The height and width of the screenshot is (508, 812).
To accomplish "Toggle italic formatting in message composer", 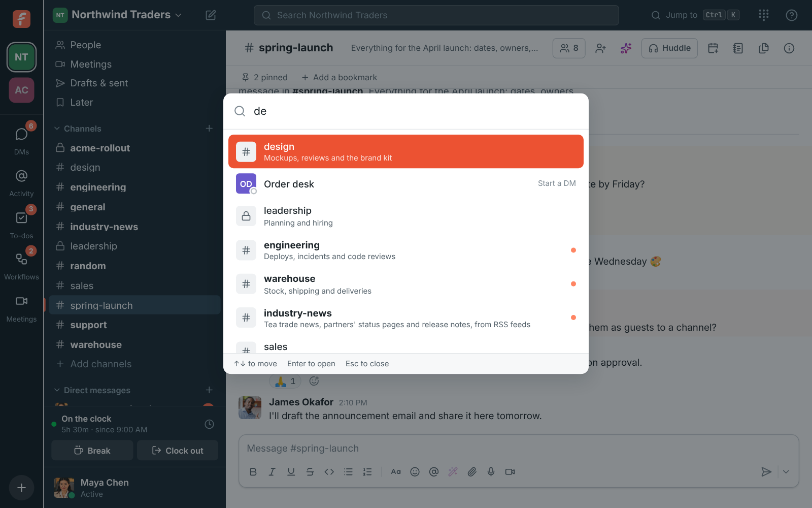I will click(x=272, y=472).
